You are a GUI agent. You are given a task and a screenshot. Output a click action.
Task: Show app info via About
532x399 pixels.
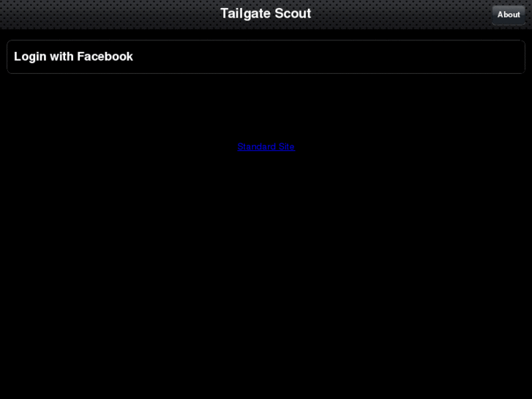coord(509,15)
